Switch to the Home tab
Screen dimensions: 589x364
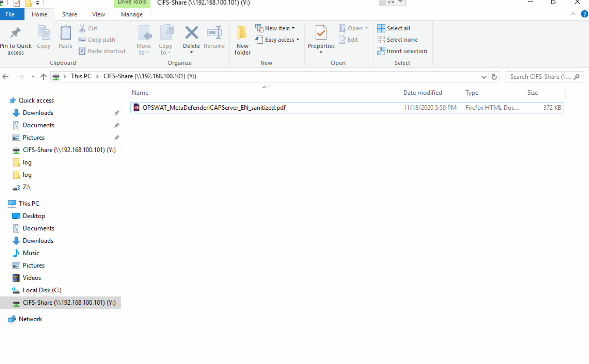coord(39,14)
